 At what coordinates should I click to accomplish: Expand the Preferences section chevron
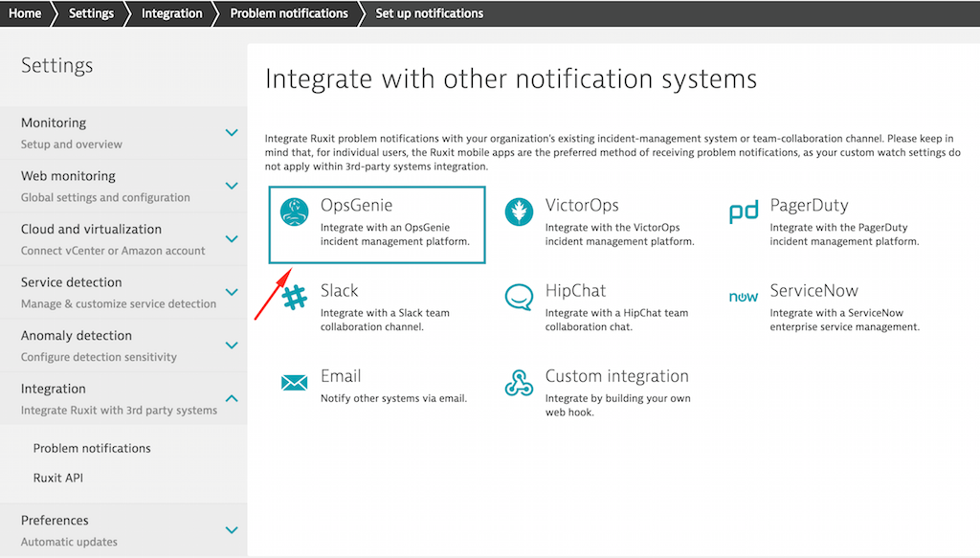pos(232,530)
